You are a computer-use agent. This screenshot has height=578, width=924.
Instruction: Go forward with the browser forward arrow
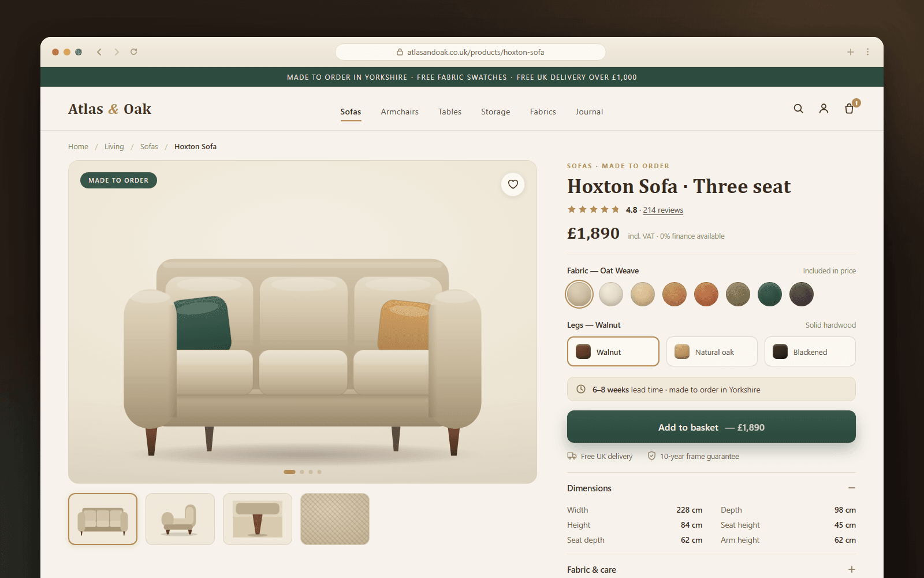[117, 52]
